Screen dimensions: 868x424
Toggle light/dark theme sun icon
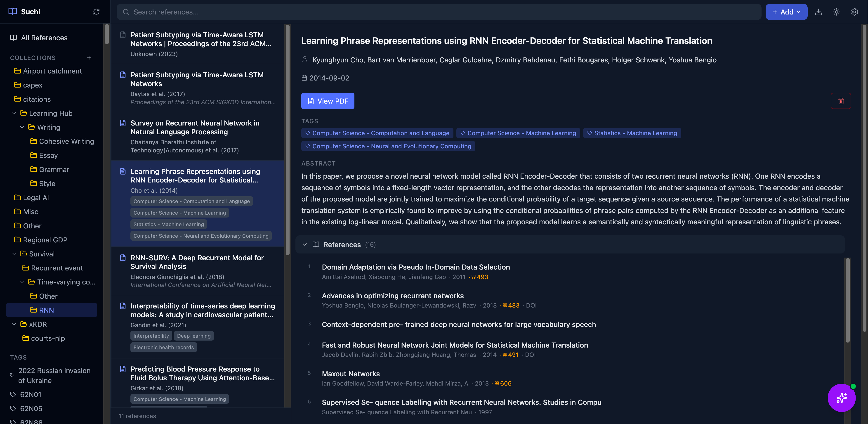(x=836, y=12)
